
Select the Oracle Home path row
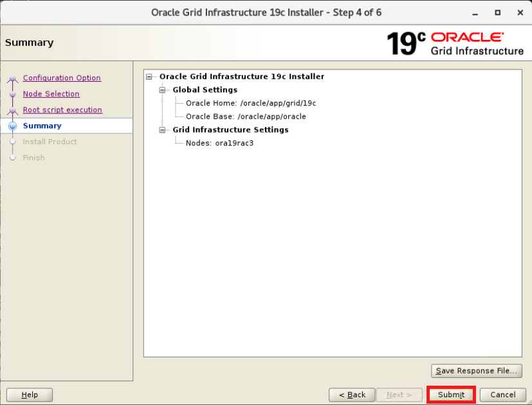[x=251, y=103]
